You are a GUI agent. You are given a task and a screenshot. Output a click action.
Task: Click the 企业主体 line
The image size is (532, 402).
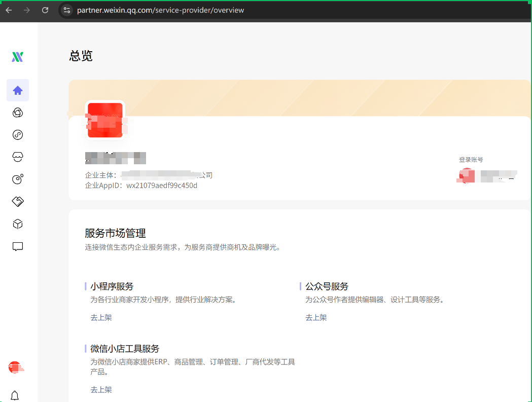click(x=149, y=175)
